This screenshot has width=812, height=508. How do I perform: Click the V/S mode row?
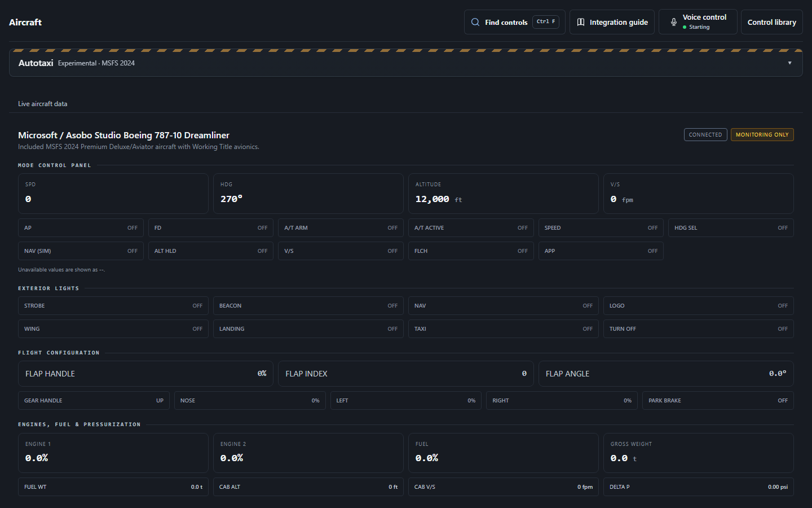[x=341, y=251]
